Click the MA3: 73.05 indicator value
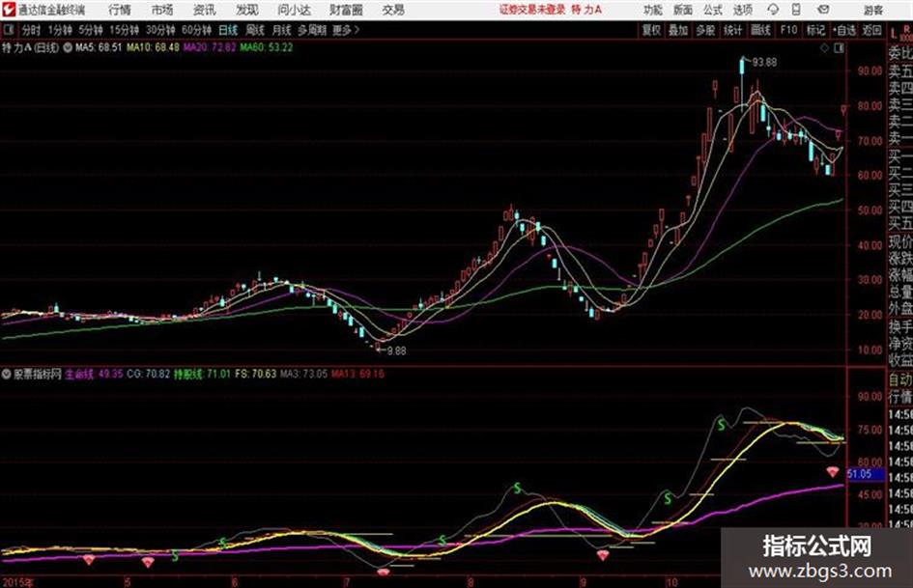 304,374
